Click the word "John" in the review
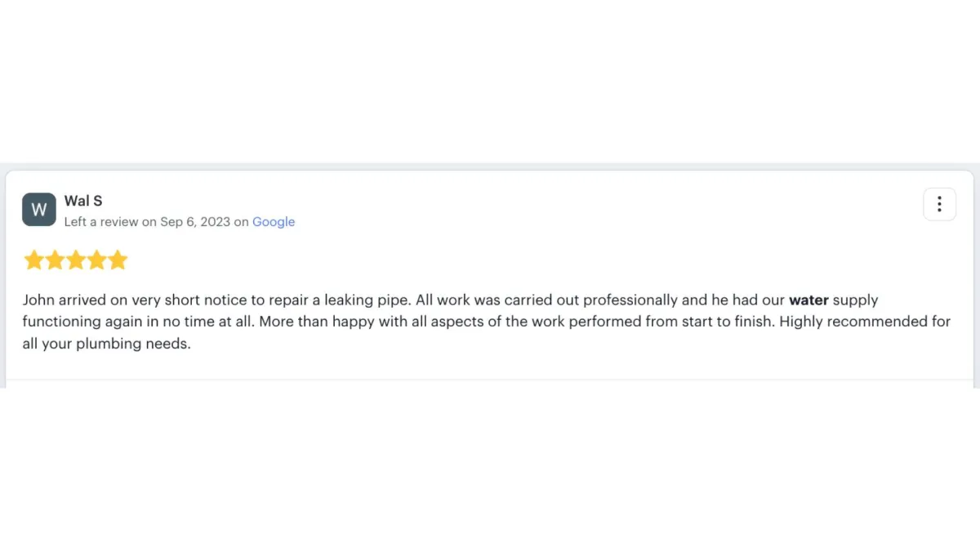 (x=38, y=300)
